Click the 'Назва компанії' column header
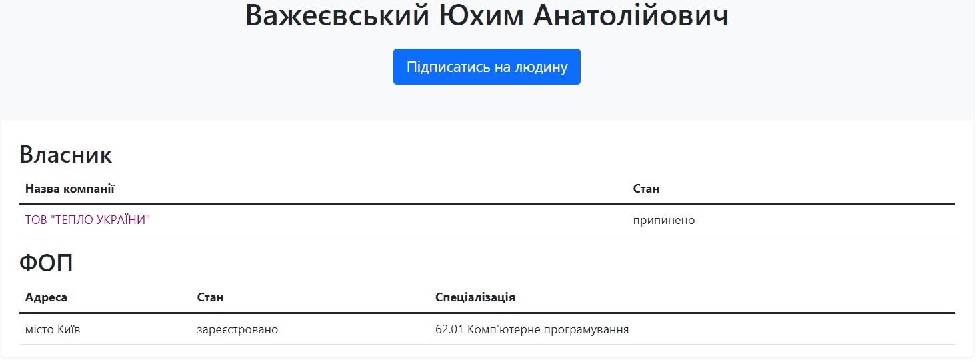 coord(70,189)
